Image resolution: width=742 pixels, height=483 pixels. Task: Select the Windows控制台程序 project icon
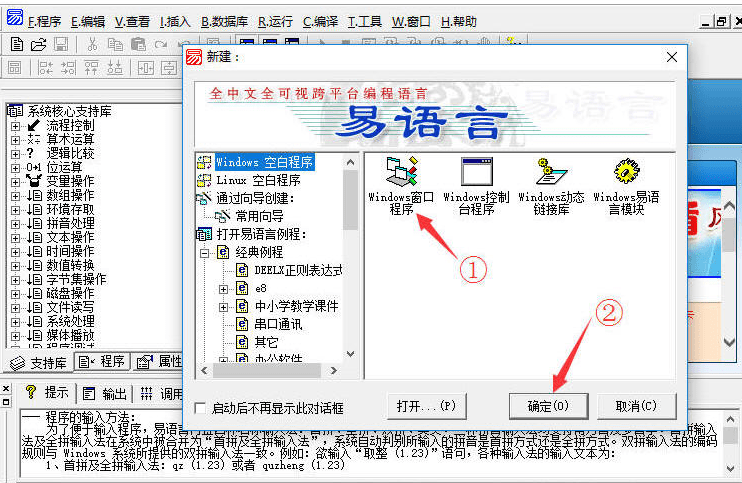tap(477, 186)
